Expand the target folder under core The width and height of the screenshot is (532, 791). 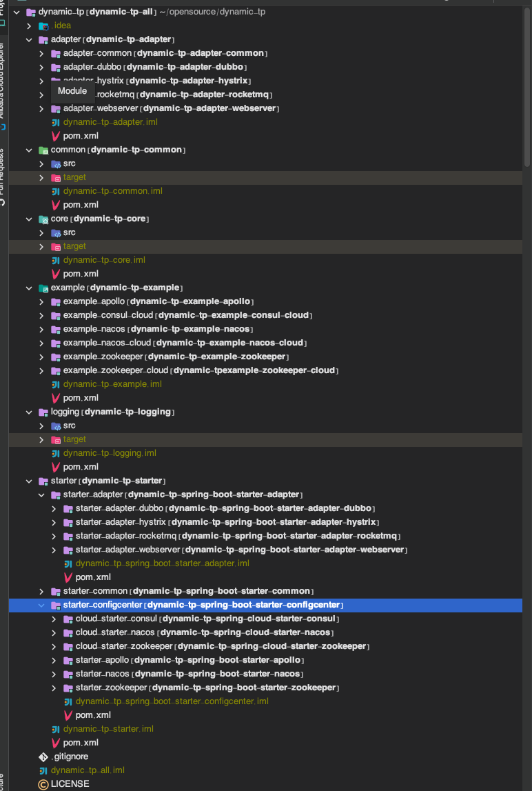click(x=41, y=246)
